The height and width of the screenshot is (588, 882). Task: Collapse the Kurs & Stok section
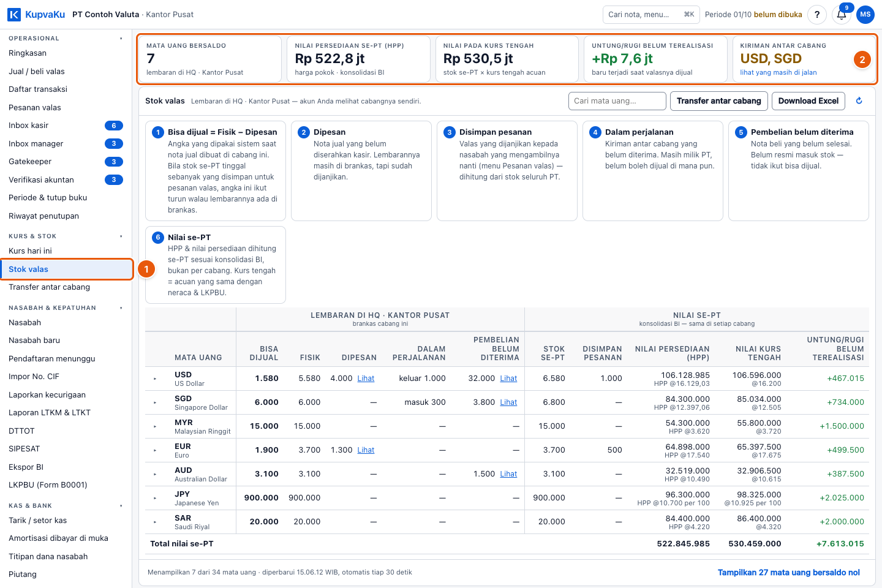(x=121, y=236)
